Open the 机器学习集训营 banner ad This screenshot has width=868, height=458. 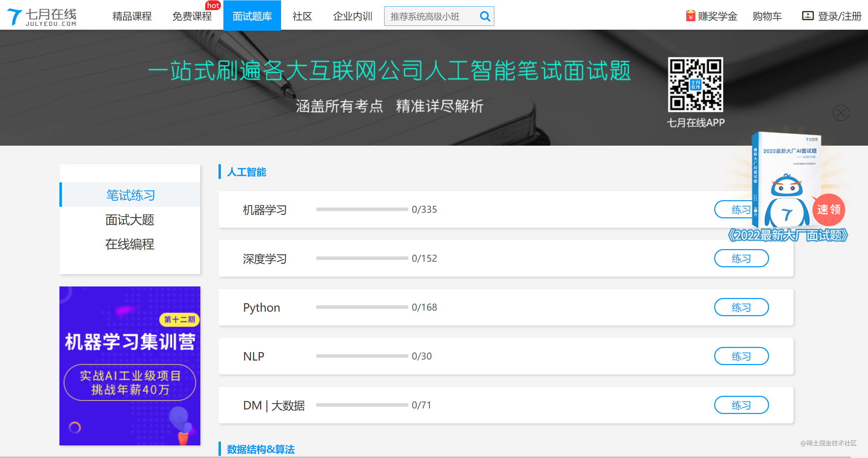click(130, 365)
